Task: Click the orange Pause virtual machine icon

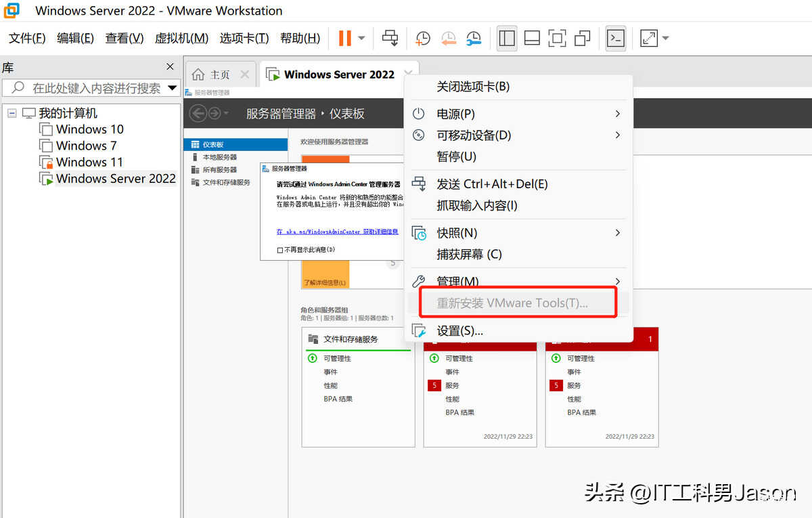Action: [x=345, y=39]
